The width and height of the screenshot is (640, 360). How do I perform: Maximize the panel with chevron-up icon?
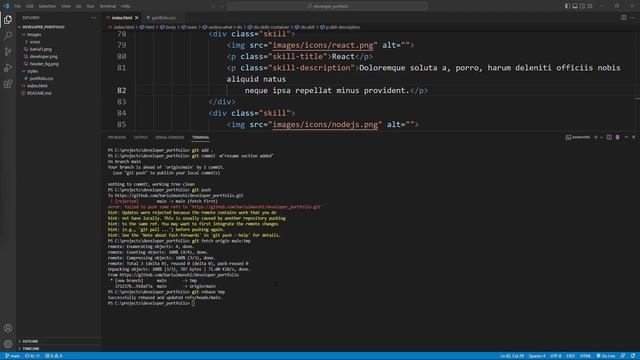point(626,138)
